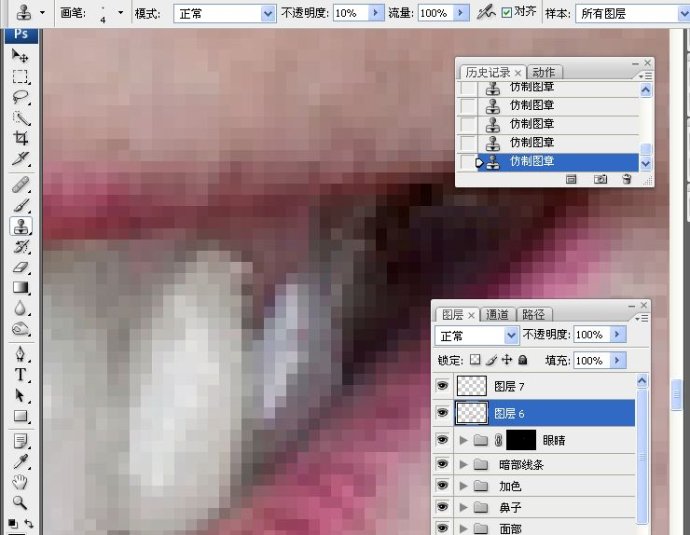Hide the 加色 group visibility eye
This screenshot has height=535, width=690.
[x=442, y=485]
